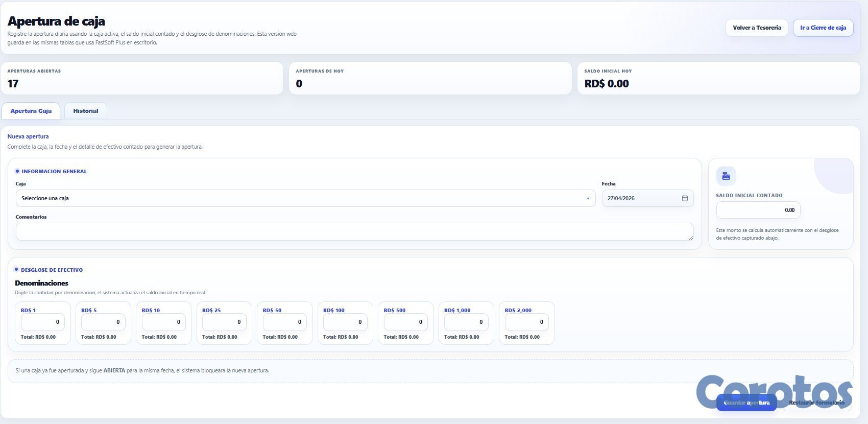Click the RD$ 1 quantity field
The height and width of the screenshot is (424, 868).
click(42, 322)
